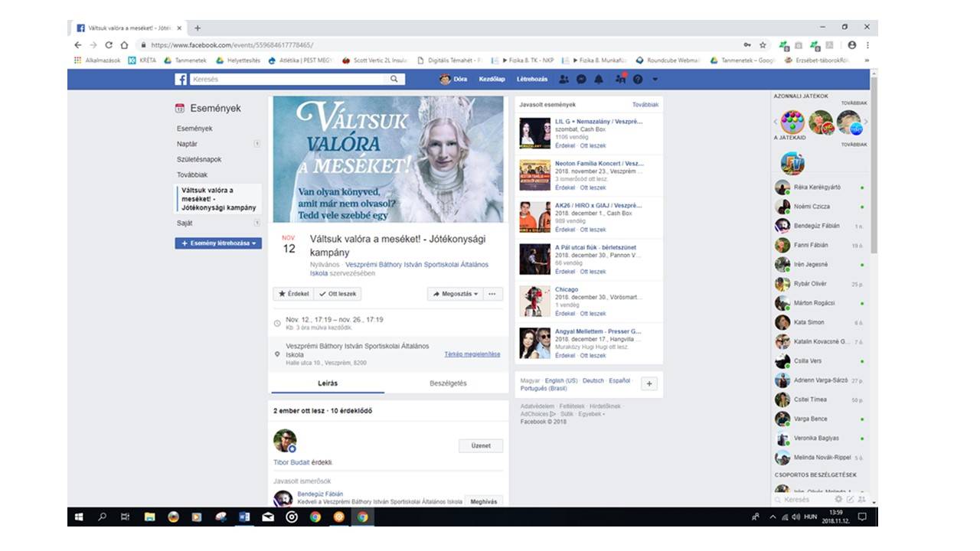Image resolution: width=980 pixels, height=551 pixels.
Task: Select Események in the left sidebar
Action: click(194, 129)
